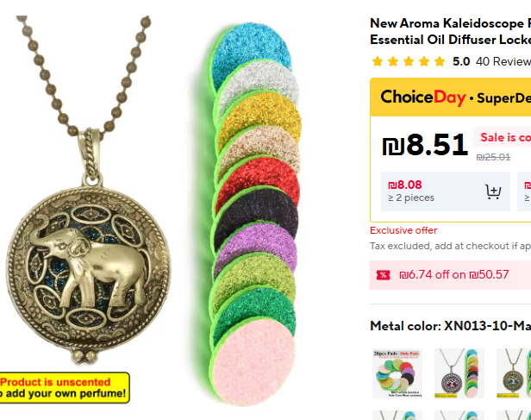
Task: Select the 20pcs Pads only color option
Action: tap(397, 373)
